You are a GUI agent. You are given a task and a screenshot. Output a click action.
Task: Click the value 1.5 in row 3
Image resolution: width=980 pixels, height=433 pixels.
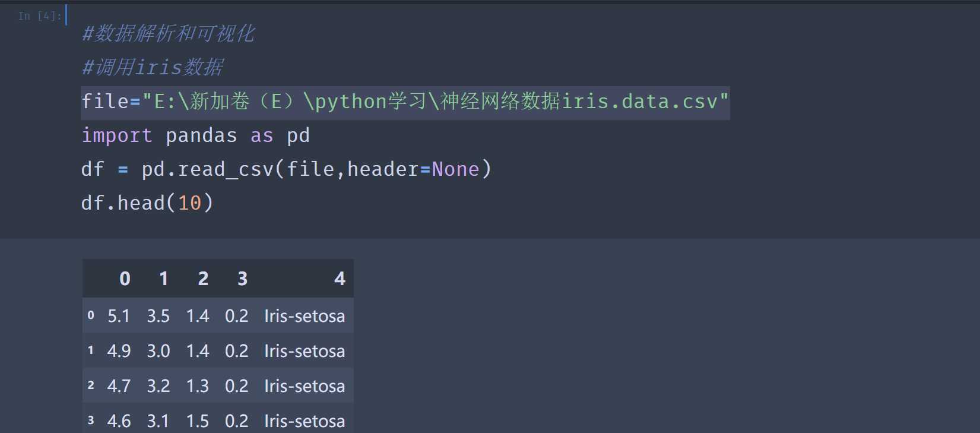198,421
